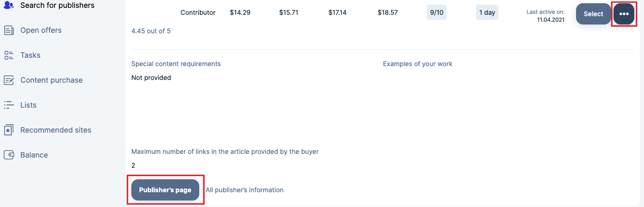Image resolution: width=644 pixels, height=207 pixels.
Task: Click the Recommended sites star icon
Action: pyautogui.click(x=9, y=130)
